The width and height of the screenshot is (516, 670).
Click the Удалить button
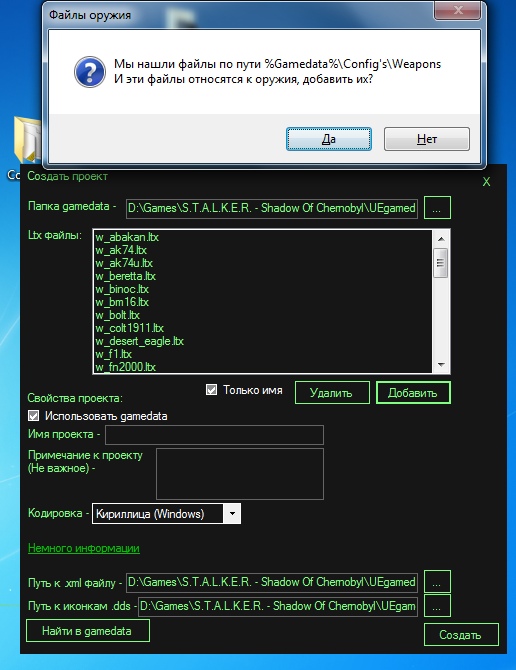(332, 393)
